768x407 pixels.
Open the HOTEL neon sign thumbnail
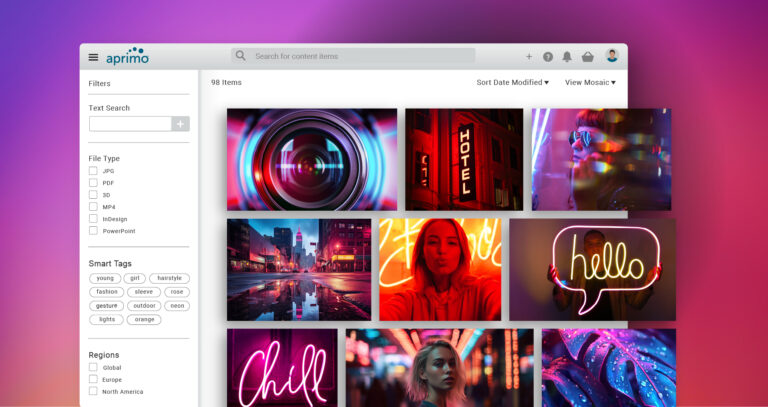464,160
